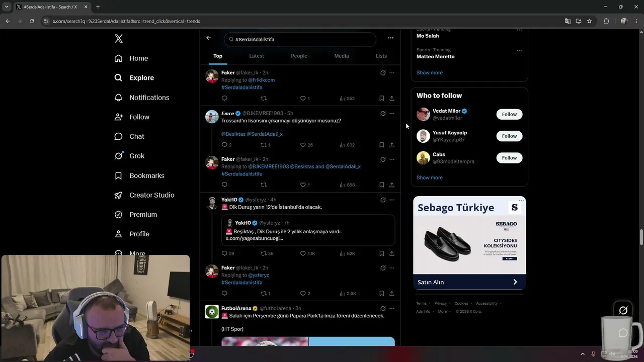Screen dimensions: 644x362
Task: Reload the page in Chrome
Action: click(x=32, y=21)
